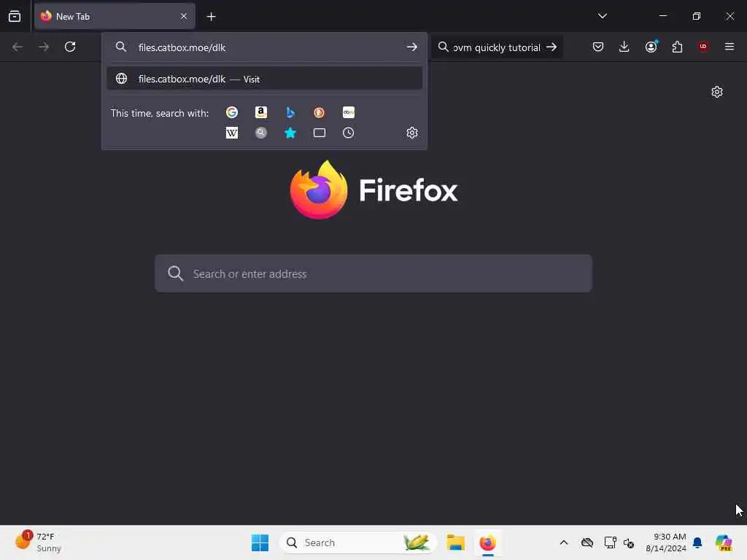Close the New Tab tab
This screenshot has width=747, height=560.
click(x=184, y=17)
